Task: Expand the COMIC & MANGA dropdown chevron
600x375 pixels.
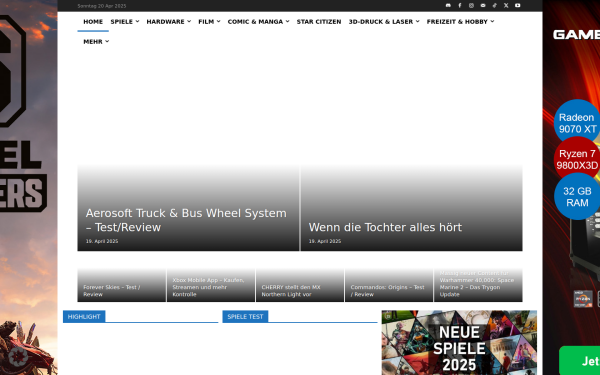Action: pyautogui.click(x=287, y=21)
